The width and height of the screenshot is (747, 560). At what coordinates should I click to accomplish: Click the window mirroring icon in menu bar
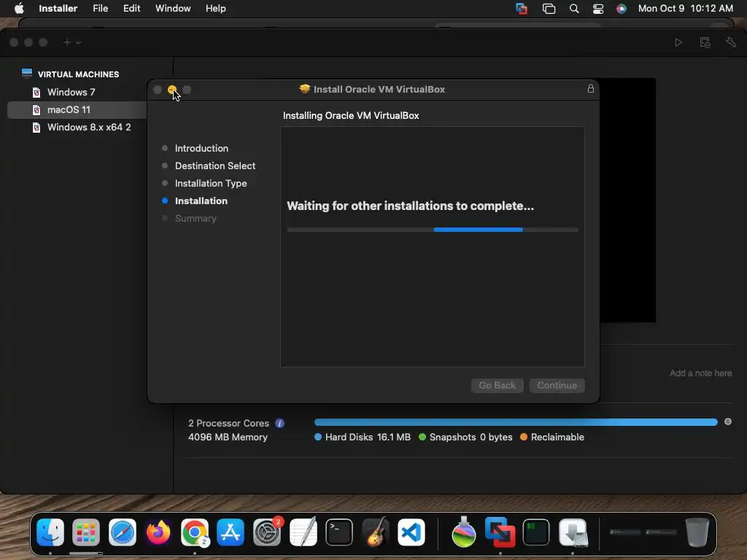point(549,9)
